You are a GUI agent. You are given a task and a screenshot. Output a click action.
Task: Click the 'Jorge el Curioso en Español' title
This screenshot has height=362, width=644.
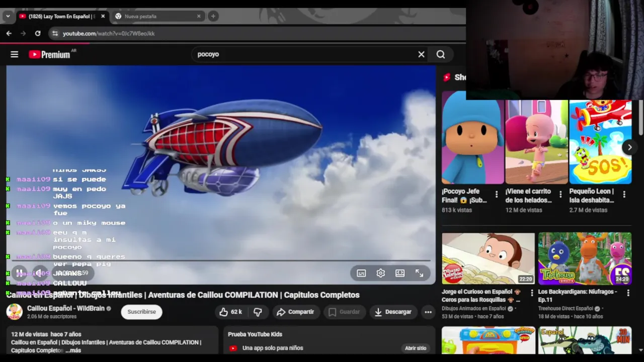(x=481, y=296)
